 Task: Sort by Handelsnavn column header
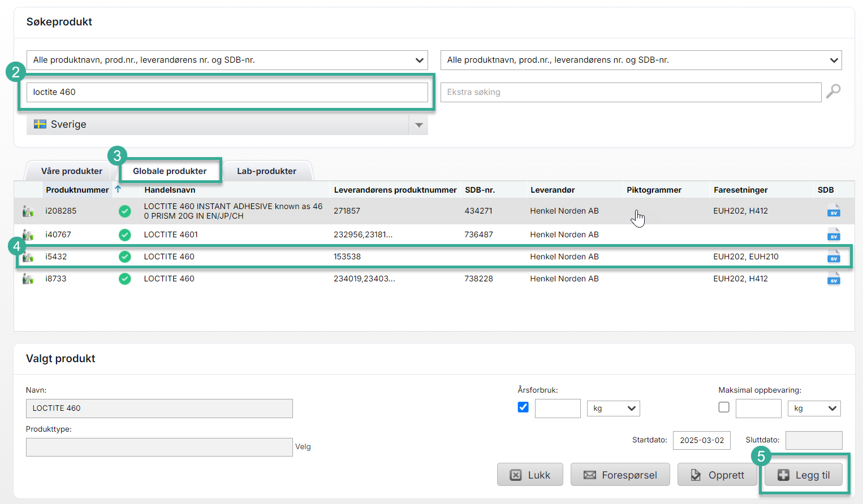click(170, 190)
